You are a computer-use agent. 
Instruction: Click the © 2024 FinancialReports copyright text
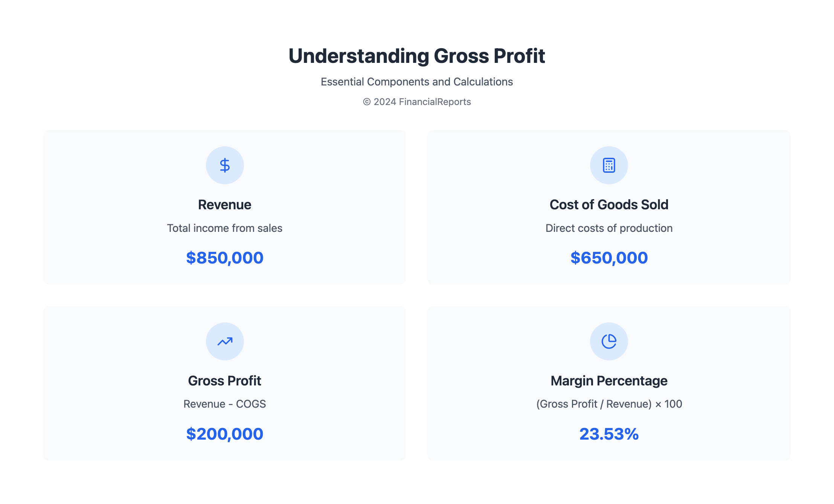pos(417,102)
